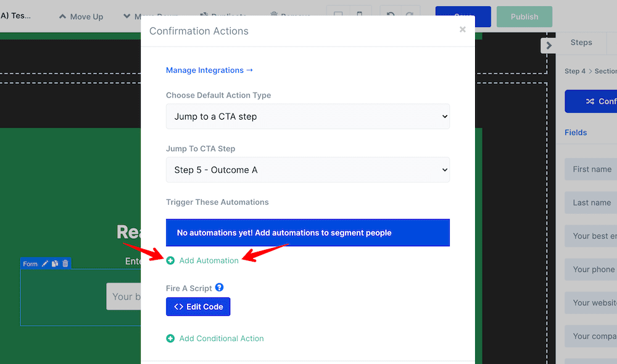Remove the step via the Remove toolbar item

coord(289,17)
